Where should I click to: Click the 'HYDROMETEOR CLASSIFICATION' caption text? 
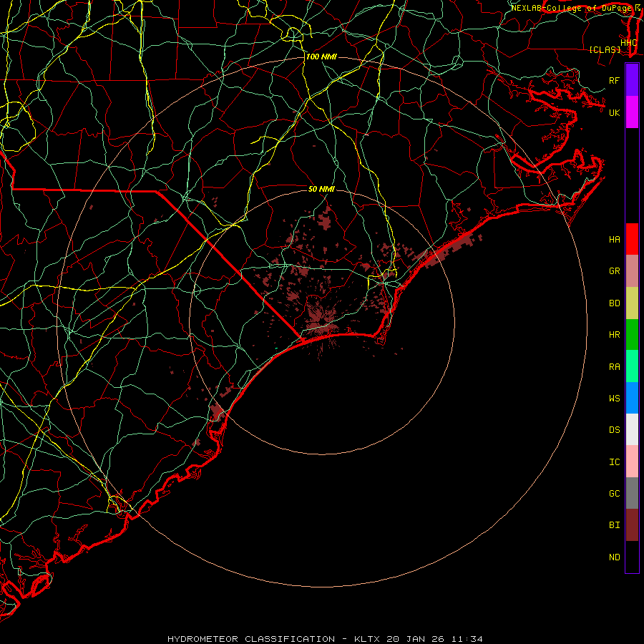point(251,639)
